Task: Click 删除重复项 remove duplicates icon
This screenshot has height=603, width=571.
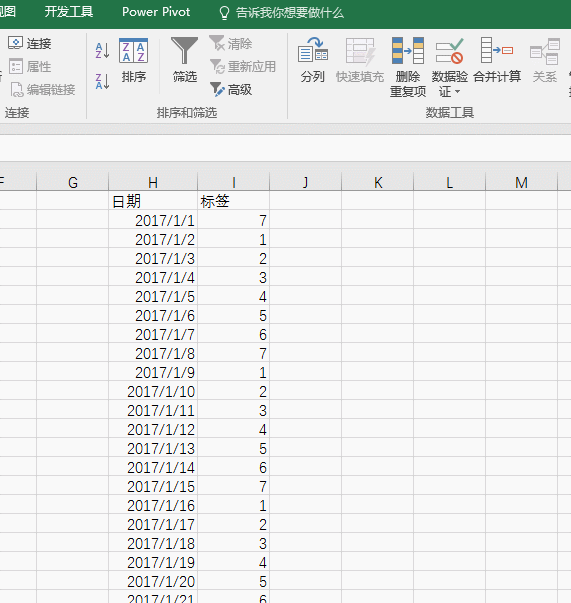Action: click(x=408, y=51)
